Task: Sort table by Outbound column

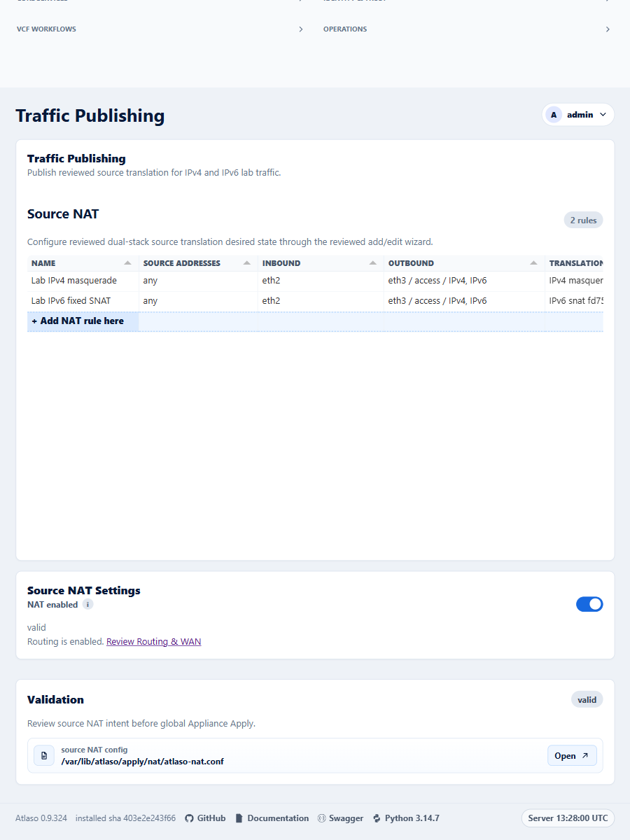Action: coord(464,263)
